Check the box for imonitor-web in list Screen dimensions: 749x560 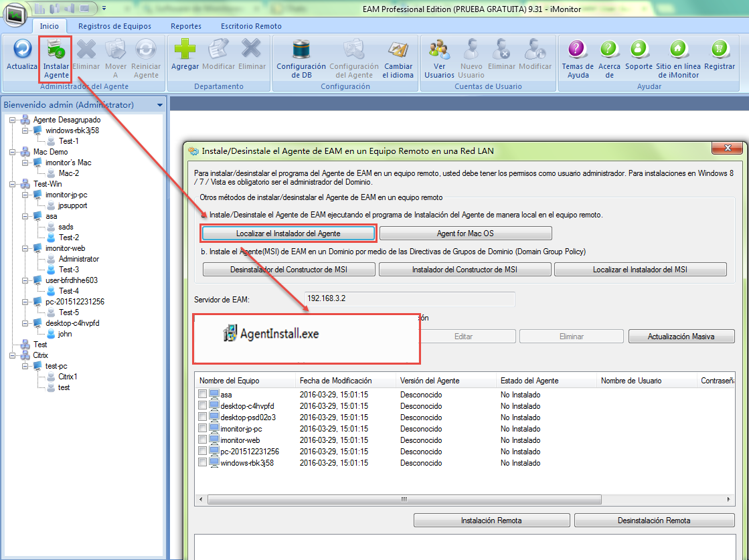203,440
